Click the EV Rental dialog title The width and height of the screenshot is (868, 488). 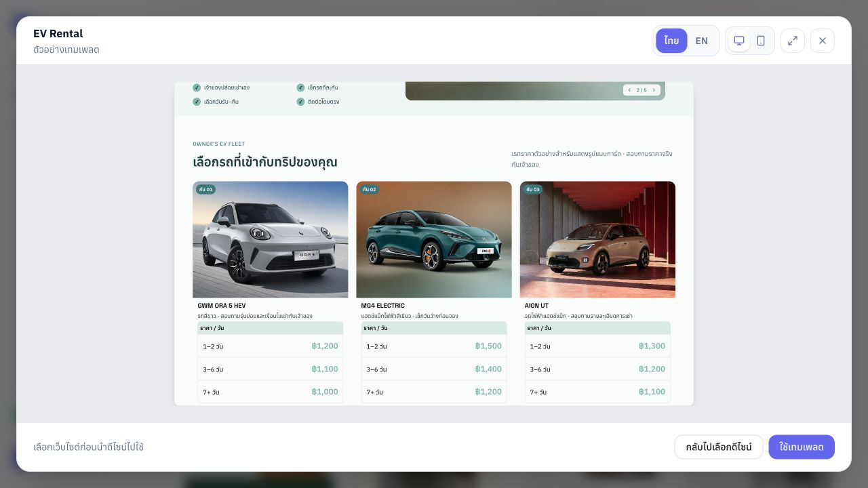(x=58, y=33)
